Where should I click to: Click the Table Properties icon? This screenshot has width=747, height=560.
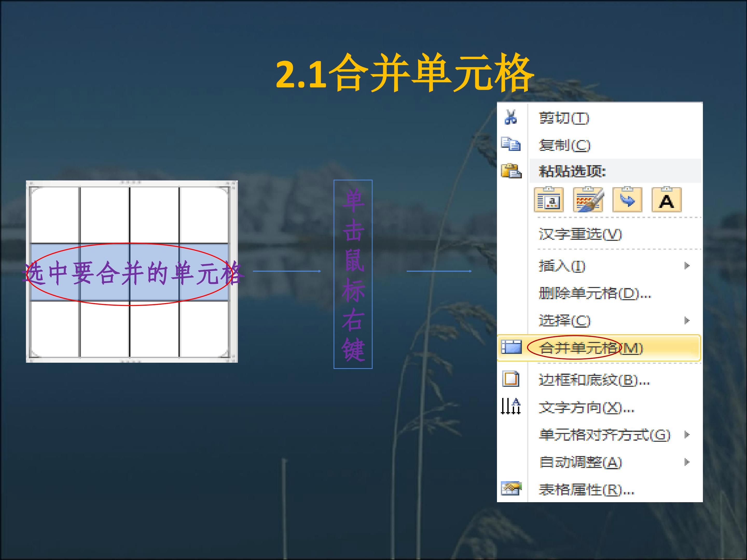[511, 488]
